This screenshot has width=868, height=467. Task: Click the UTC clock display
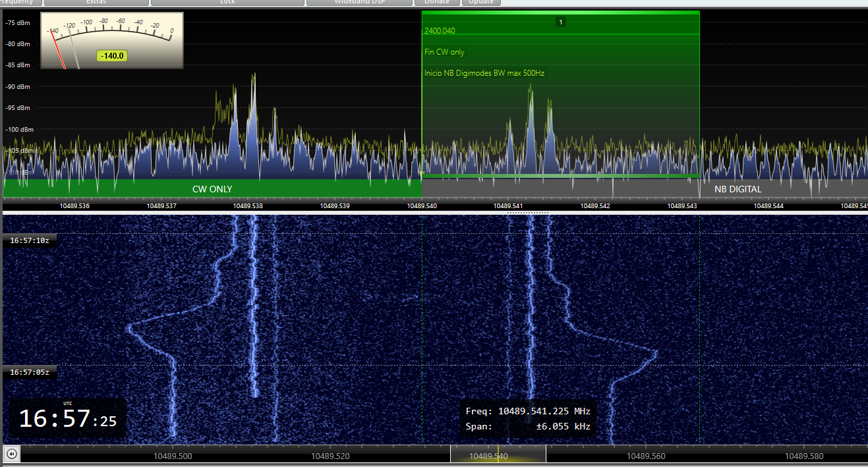coord(67,419)
